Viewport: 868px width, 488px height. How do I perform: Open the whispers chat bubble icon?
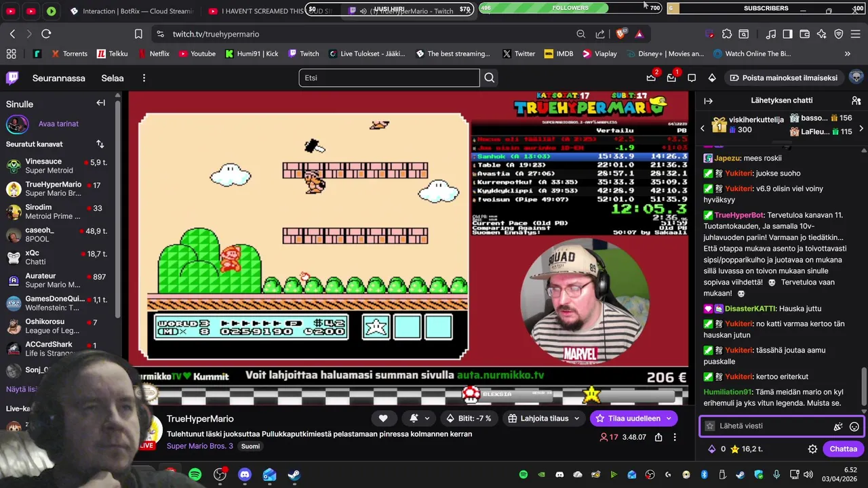click(x=692, y=78)
